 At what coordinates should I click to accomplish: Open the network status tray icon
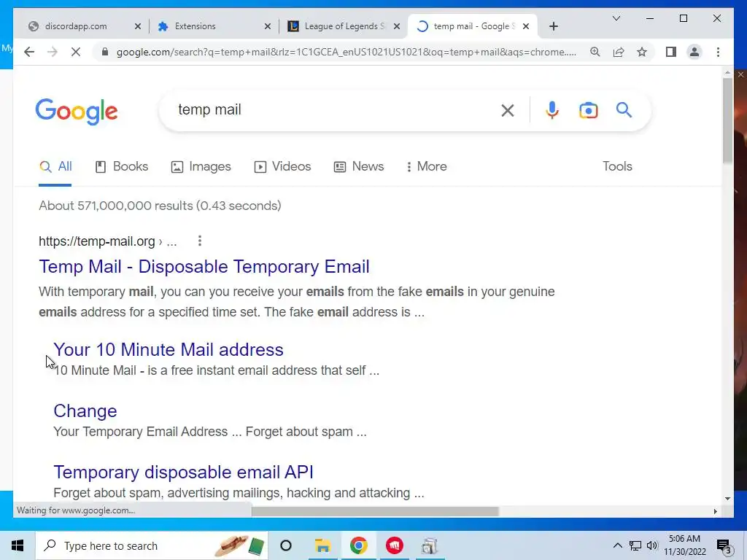tap(635, 545)
